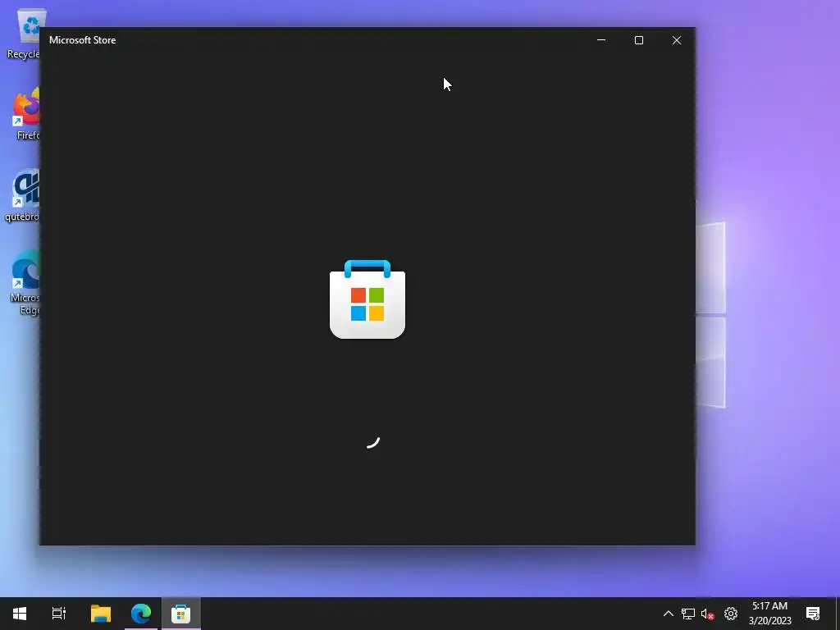Viewport: 840px width, 630px height.
Task: Select the Microsoft Edge desktop shortcut
Action: point(25,283)
